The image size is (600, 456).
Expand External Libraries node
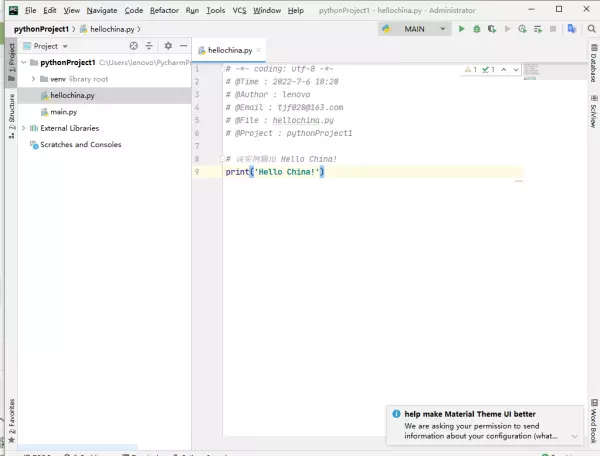24,128
